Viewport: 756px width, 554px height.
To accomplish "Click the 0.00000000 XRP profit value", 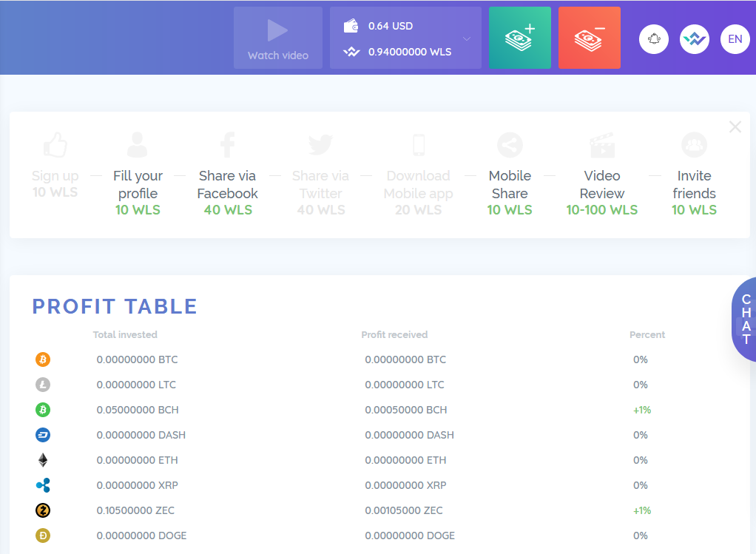I will pyautogui.click(x=405, y=485).
